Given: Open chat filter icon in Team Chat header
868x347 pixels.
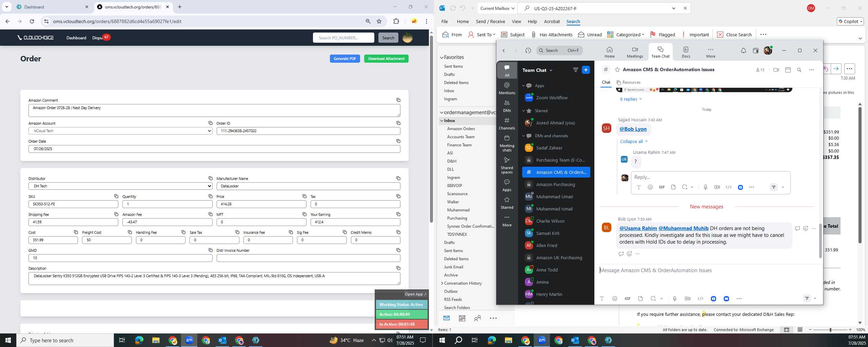Looking at the screenshot, I should tap(575, 70).
